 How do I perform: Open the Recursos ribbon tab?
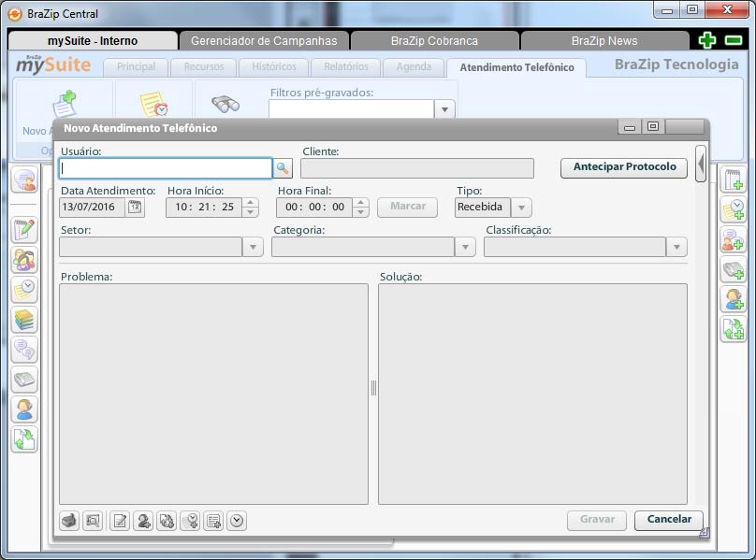[x=204, y=67]
